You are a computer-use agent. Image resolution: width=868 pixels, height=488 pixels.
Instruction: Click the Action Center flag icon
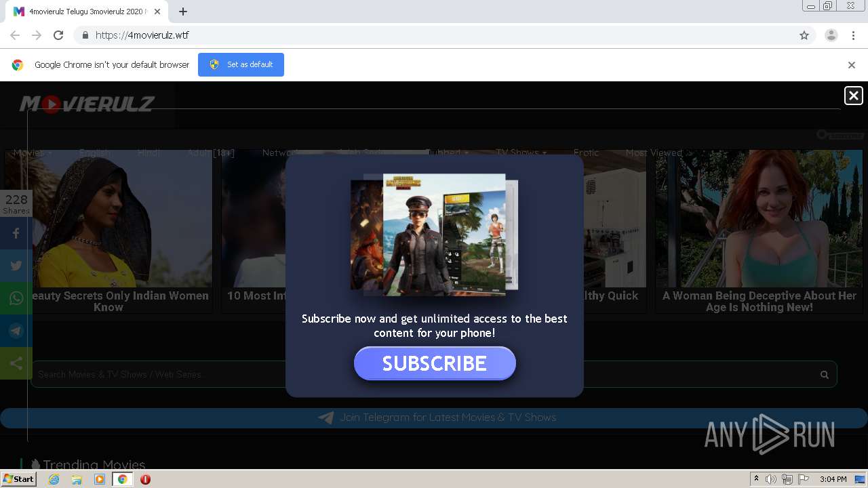(804, 479)
